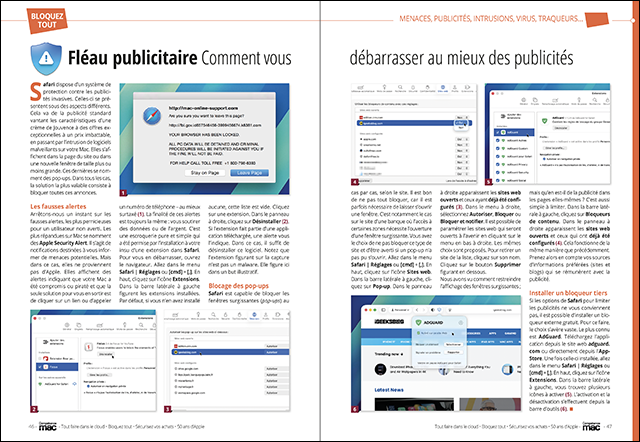
Task: Click the Blocage des pop-ups subheading
Action: point(238,286)
